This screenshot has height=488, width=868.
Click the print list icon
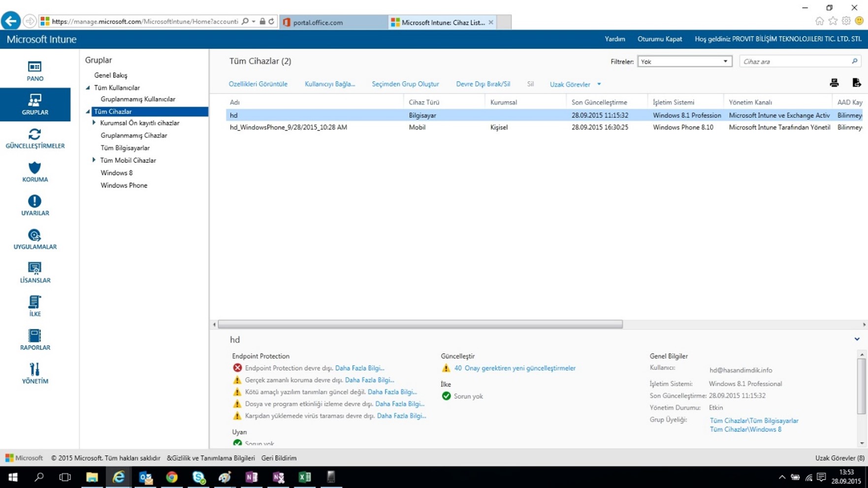coord(834,83)
